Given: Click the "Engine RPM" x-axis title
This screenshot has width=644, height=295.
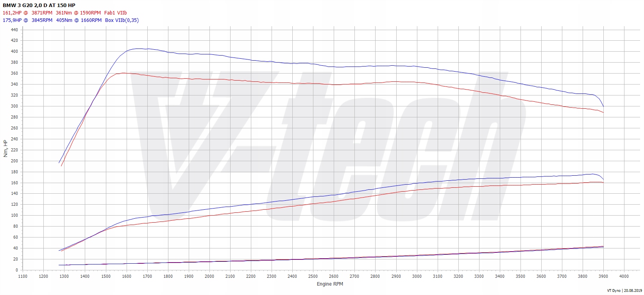Looking at the screenshot, I should coord(330,284).
